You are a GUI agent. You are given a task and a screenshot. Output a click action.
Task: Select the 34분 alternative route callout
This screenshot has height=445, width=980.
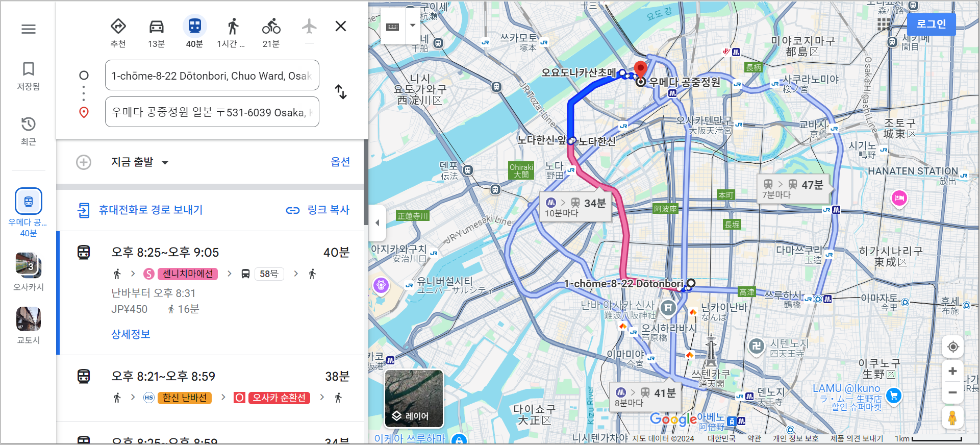tap(575, 207)
